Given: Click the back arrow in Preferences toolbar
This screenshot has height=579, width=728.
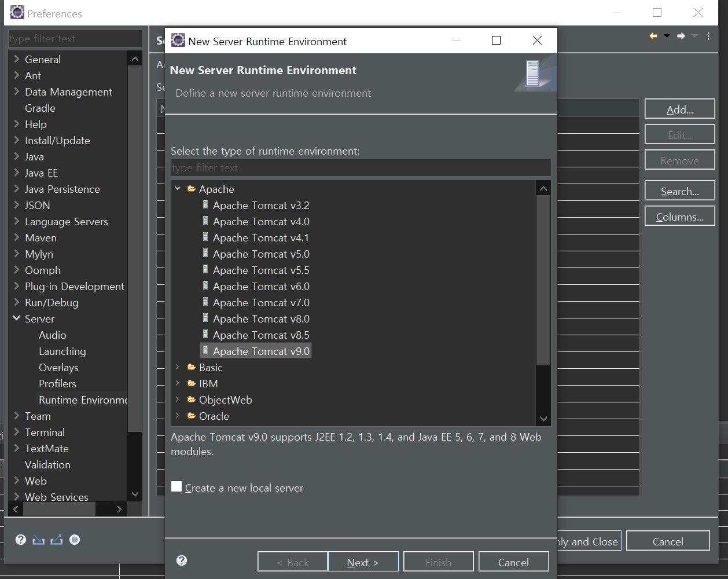Looking at the screenshot, I should [653, 36].
